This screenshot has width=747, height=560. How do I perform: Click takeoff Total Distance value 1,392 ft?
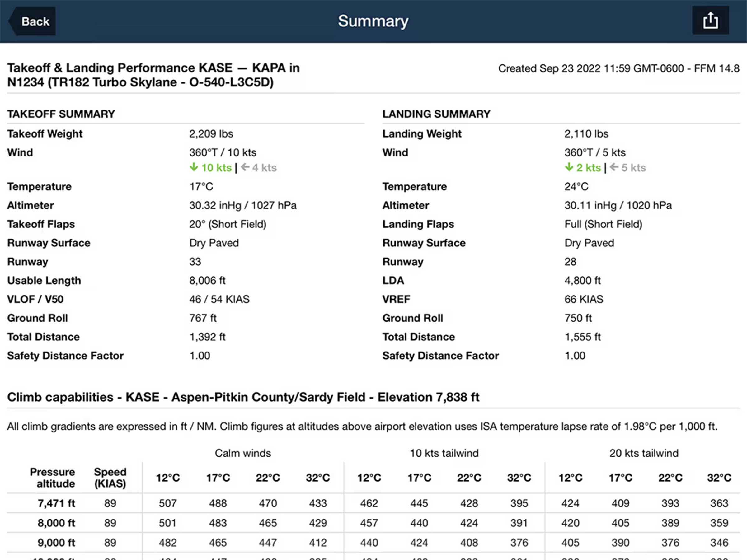pyautogui.click(x=207, y=337)
